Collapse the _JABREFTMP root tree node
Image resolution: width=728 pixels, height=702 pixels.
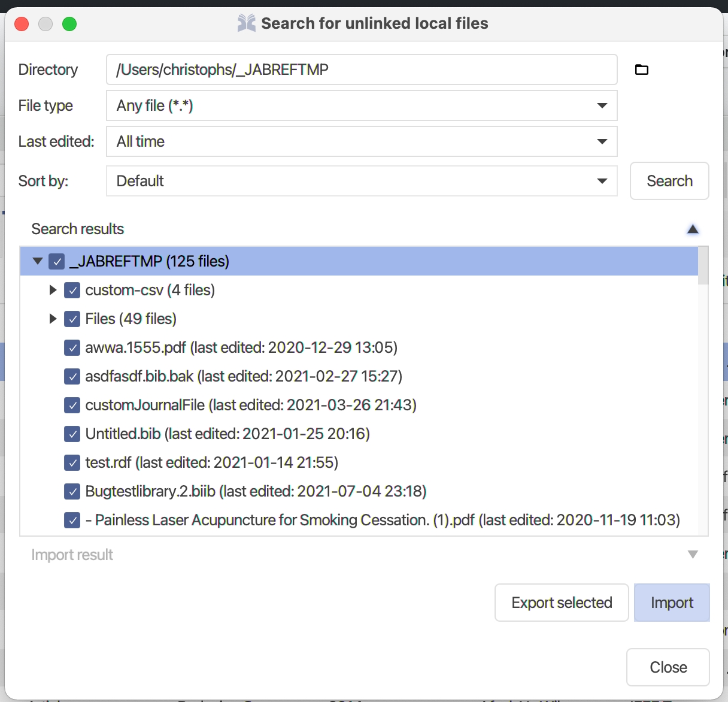pos(38,261)
